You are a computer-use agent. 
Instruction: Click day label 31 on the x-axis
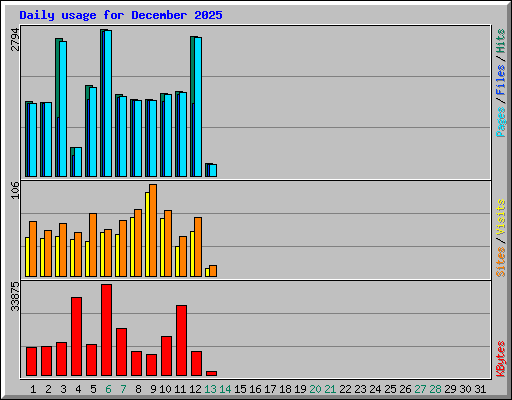coord(480,389)
